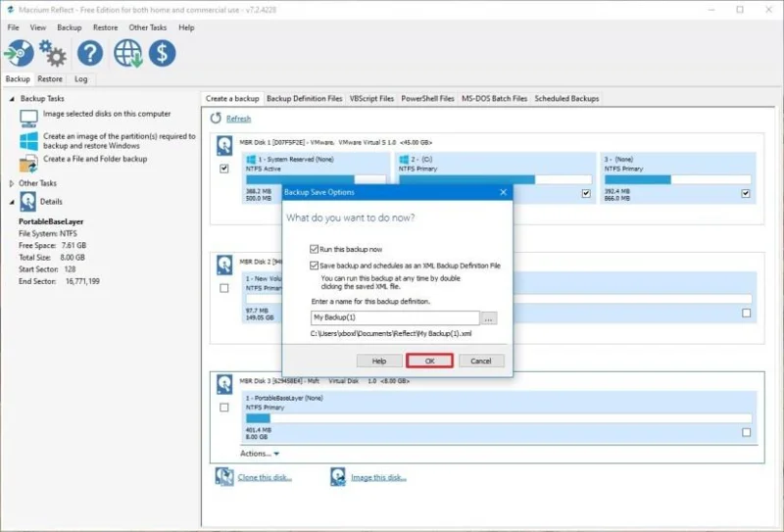
Task: Click the Windows flag on System Reserved partition
Action: coord(251,159)
